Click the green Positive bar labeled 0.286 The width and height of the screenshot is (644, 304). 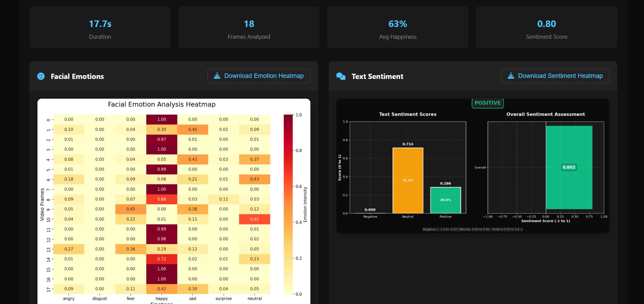click(446, 200)
